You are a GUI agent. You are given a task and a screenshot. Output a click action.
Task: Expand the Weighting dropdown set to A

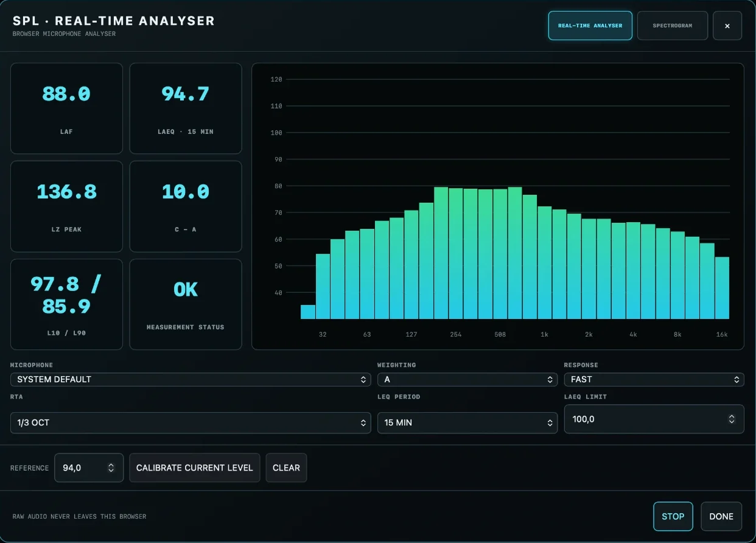pyautogui.click(x=467, y=379)
